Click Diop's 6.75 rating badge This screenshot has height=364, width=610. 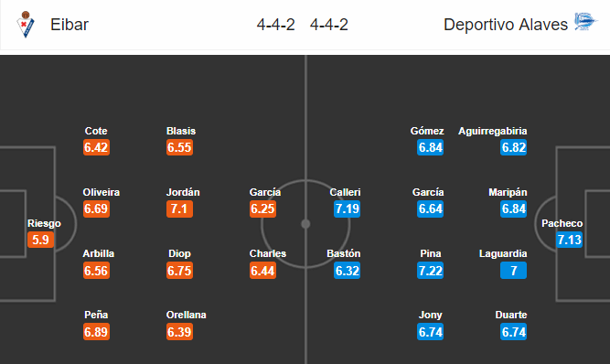tap(179, 271)
